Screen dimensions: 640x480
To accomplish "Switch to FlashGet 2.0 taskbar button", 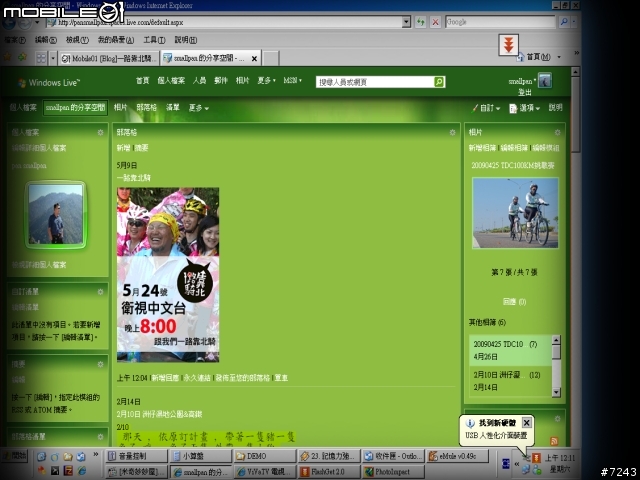I will (329, 472).
